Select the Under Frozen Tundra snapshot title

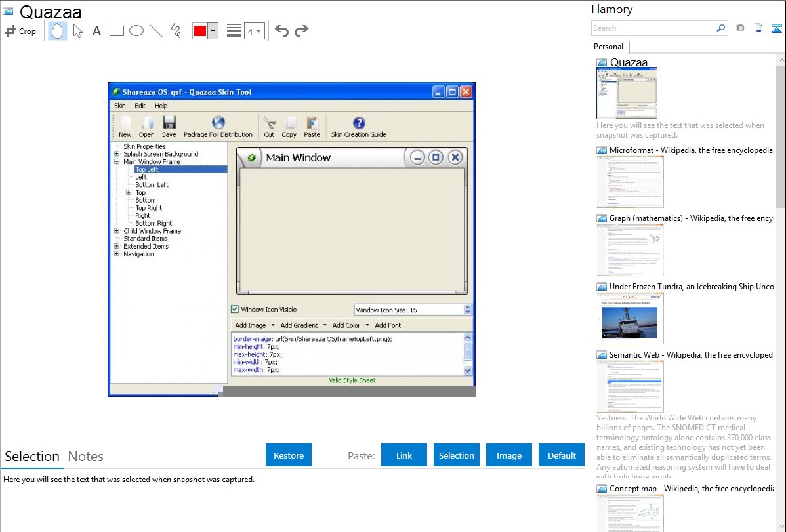click(x=692, y=287)
